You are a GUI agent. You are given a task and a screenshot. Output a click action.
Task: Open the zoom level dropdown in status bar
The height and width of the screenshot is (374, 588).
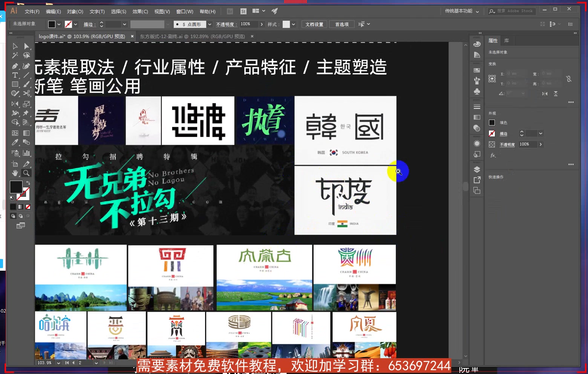coord(58,363)
